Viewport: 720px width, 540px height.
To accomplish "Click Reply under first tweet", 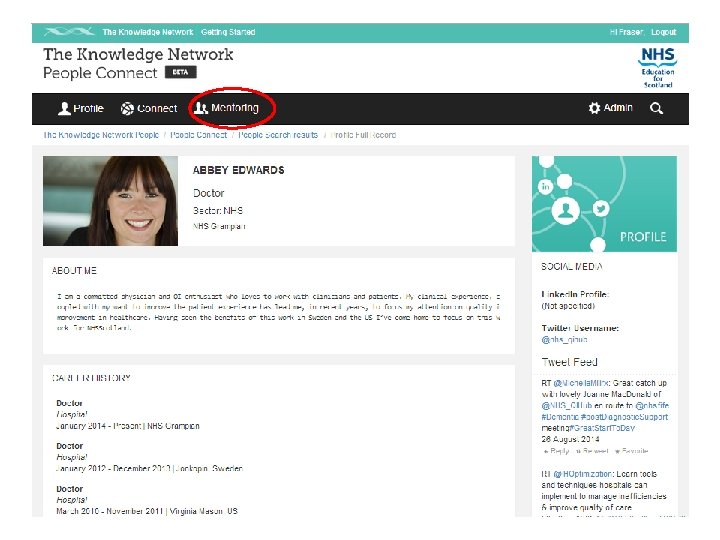I will 556,451.
